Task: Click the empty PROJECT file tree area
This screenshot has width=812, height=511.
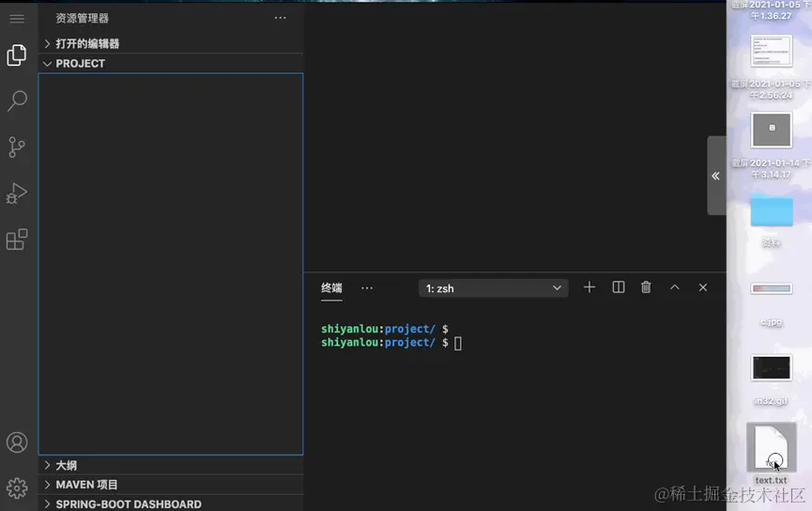Action: click(x=171, y=264)
